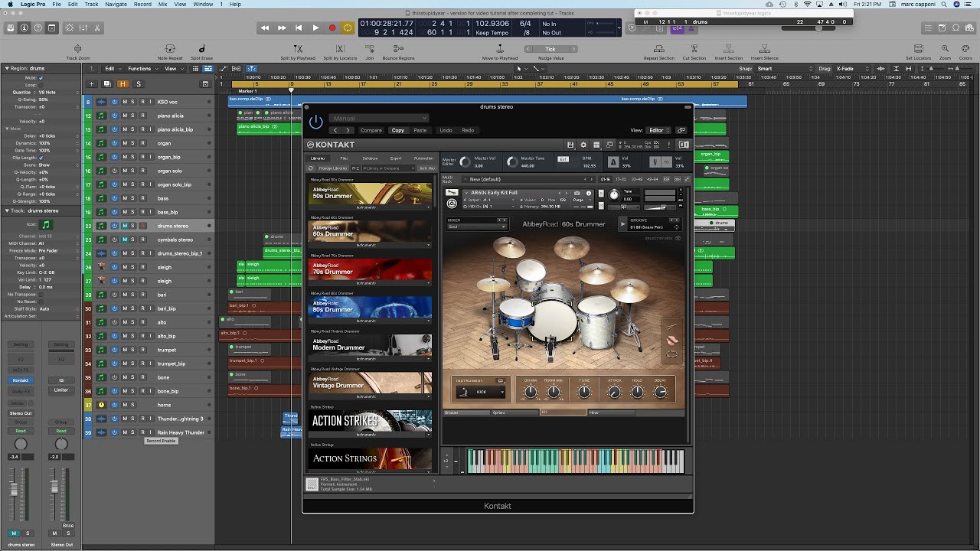Solo the bass track

tap(132, 198)
